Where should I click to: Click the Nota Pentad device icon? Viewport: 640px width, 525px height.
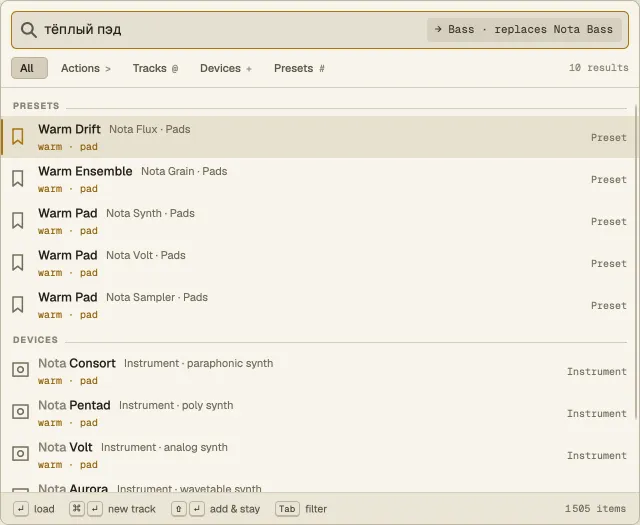(x=20, y=412)
